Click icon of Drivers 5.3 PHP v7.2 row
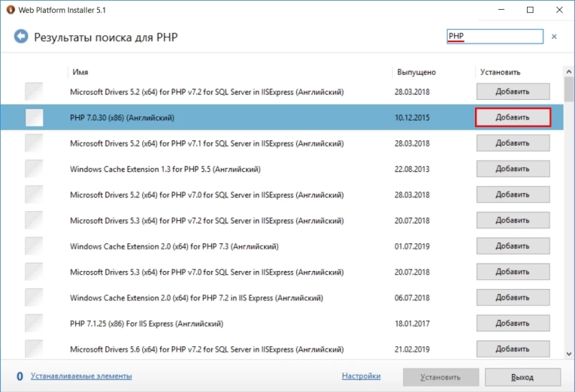Screen dimensions: 575x392 34,221
